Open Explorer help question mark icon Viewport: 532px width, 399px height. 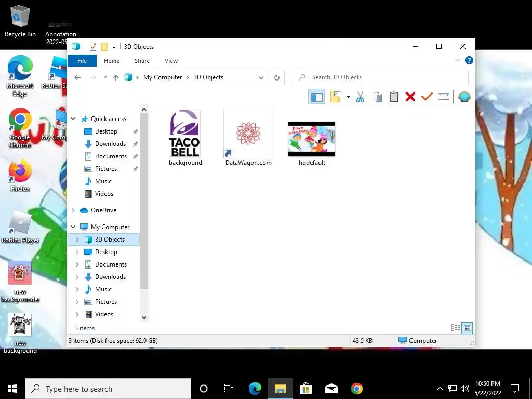(x=469, y=60)
